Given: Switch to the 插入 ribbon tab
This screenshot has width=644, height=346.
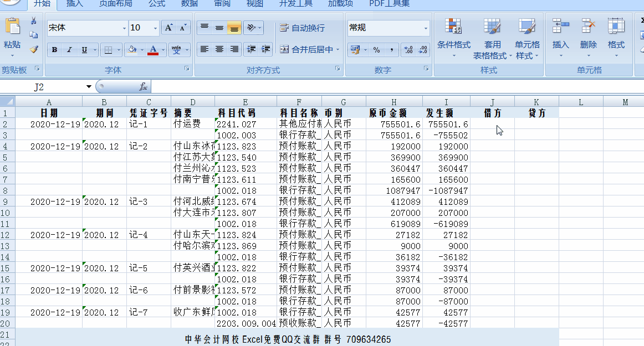Looking at the screenshot, I should coord(74,4).
